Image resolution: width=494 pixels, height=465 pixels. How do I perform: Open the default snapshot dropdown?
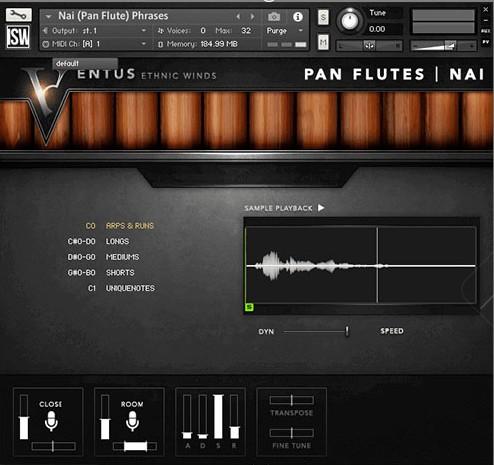pyautogui.click(x=85, y=63)
